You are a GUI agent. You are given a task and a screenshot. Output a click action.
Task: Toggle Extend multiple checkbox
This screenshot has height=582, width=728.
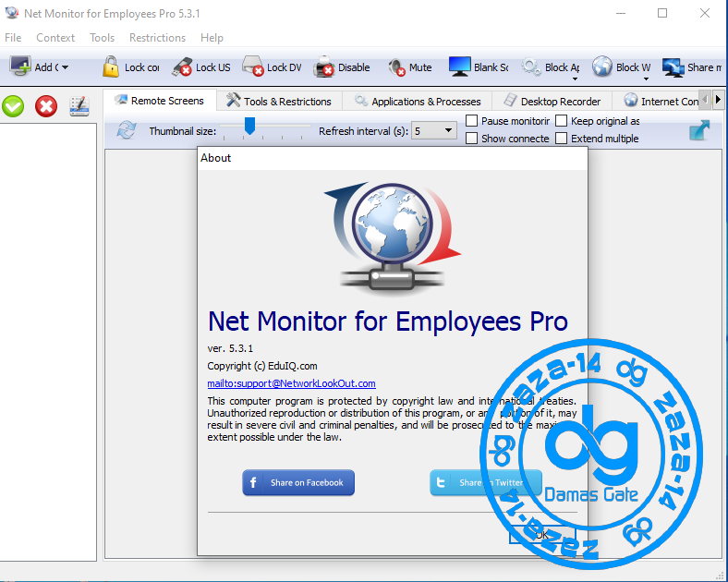tap(562, 139)
